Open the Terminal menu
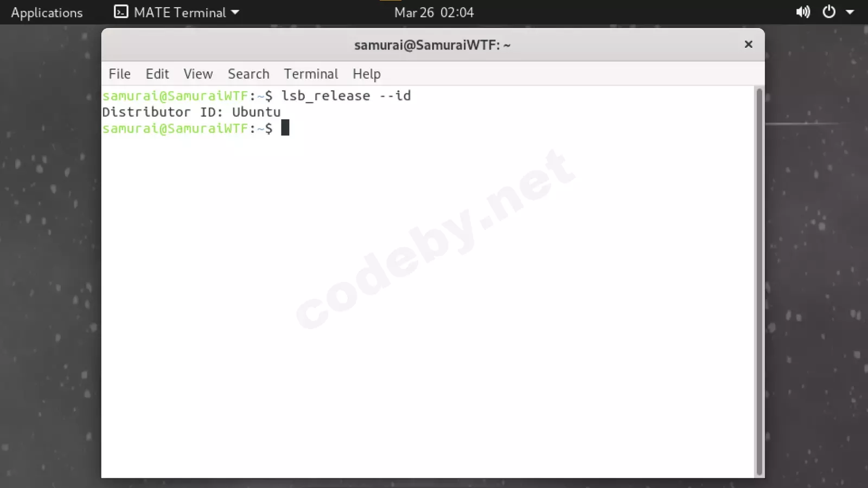 (x=311, y=74)
